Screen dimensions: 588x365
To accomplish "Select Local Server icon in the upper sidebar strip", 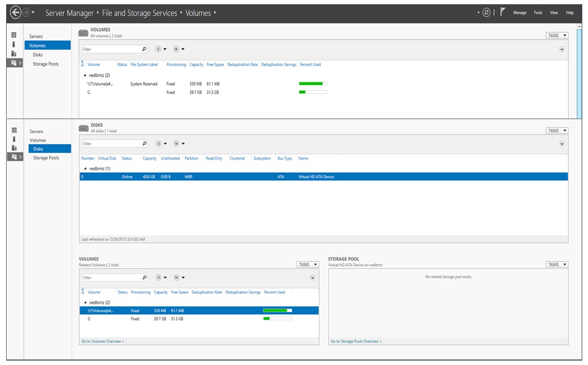I will tap(14, 44).
